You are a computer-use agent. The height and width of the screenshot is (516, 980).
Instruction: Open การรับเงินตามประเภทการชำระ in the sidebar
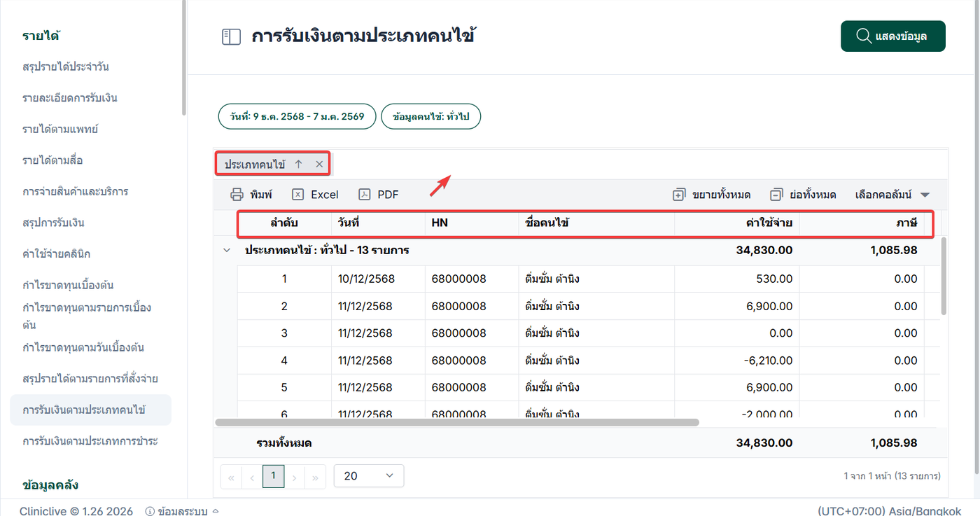pos(90,441)
